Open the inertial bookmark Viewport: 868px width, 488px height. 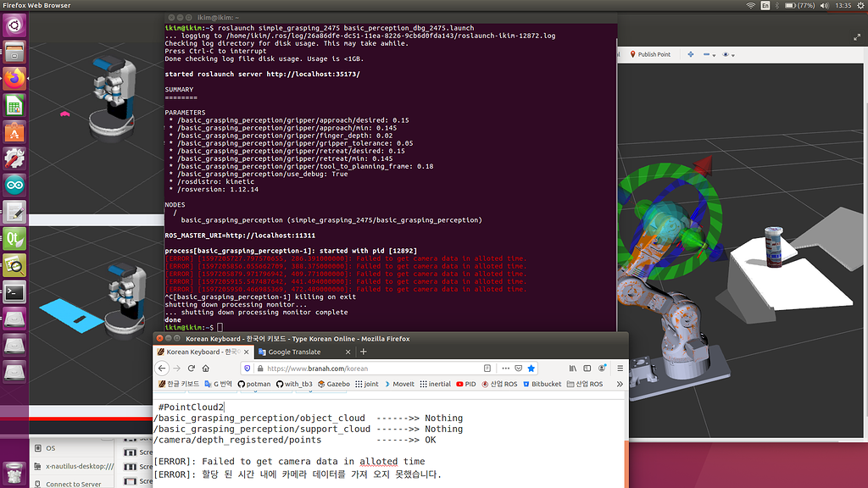[x=435, y=384]
